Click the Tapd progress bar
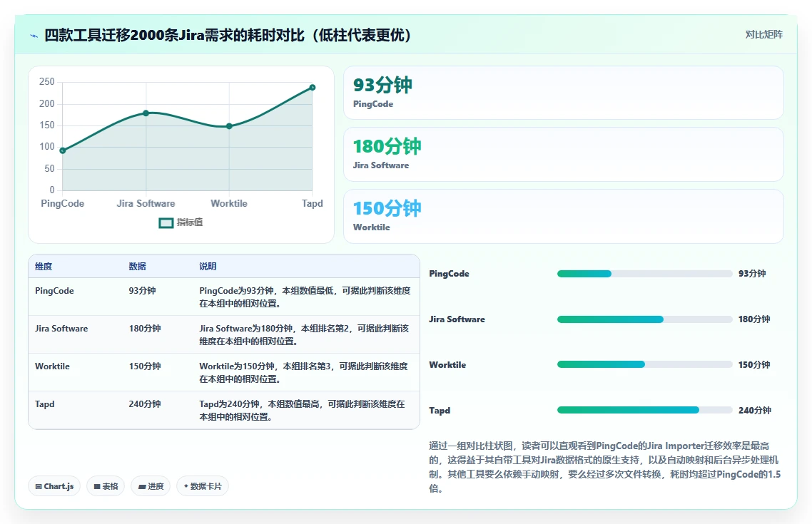Image resolution: width=812 pixels, height=524 pixels. 645,410
